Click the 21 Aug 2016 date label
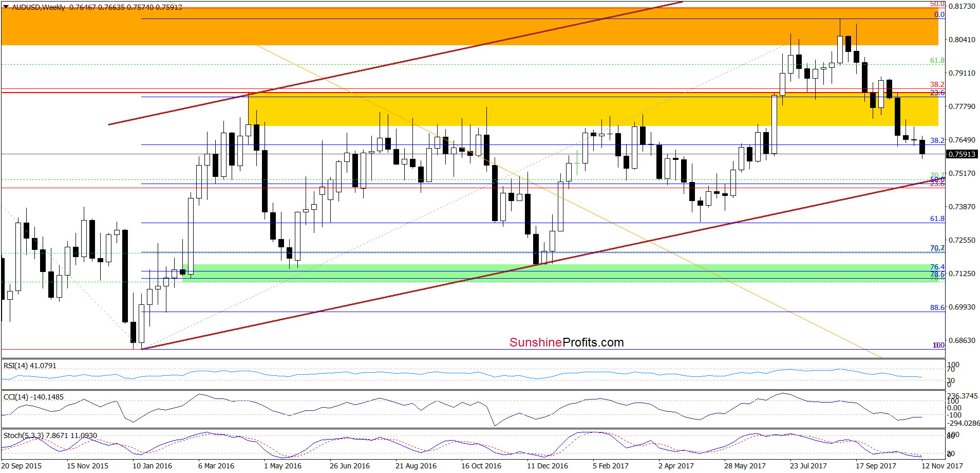 [x=416, y=466]
